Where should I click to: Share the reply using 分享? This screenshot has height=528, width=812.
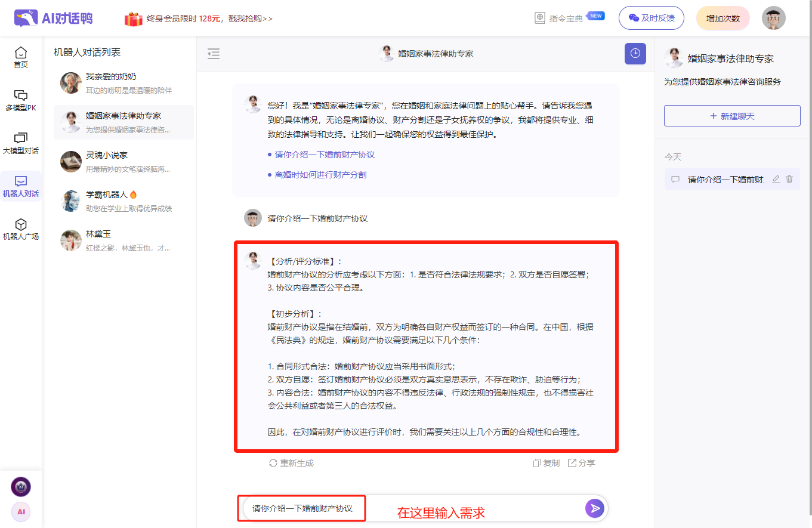pyautogui.click(x=581, y=462)
